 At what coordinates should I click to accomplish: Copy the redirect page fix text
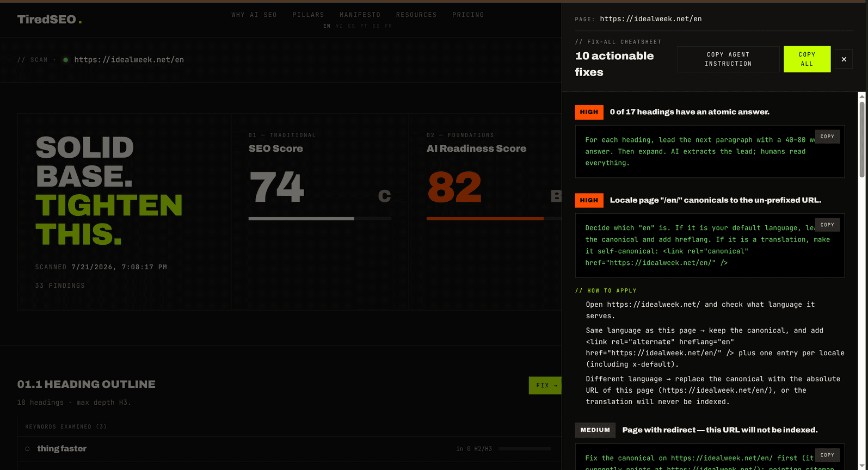click(x=827, y=455)
